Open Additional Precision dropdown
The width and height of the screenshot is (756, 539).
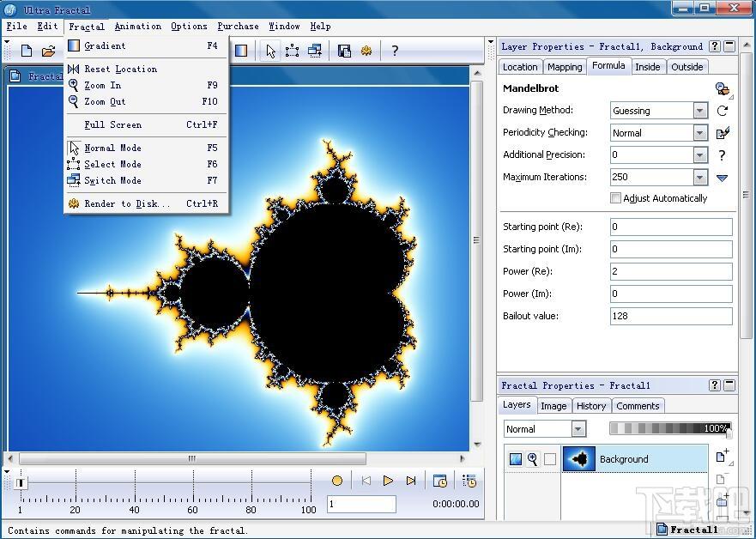click(x=700, y=154)
